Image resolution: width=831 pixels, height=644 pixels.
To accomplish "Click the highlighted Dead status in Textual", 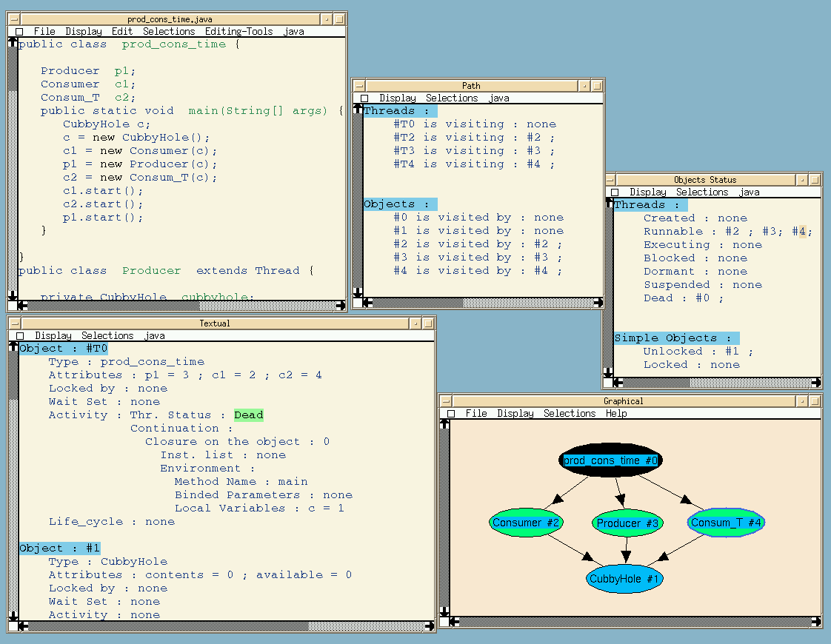I will pos(249,415).
